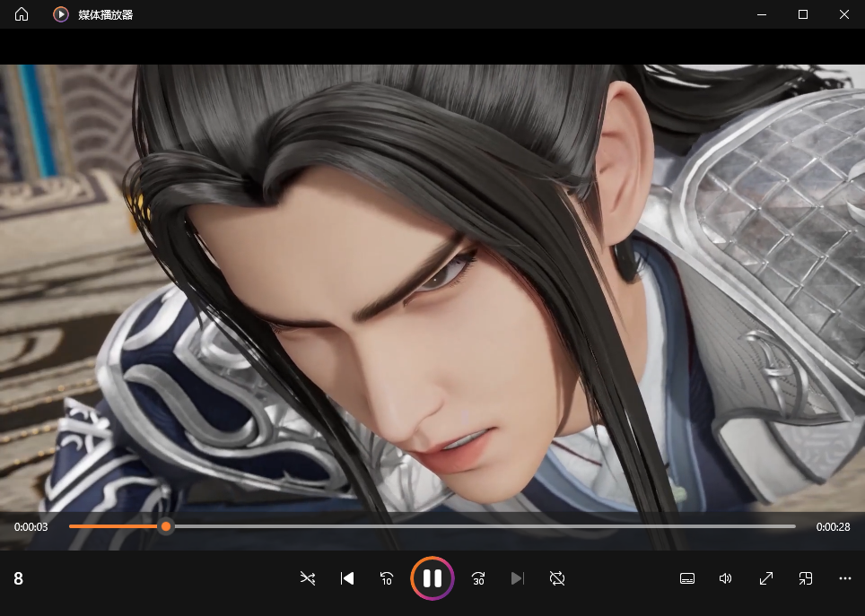
Task: Switch to mini player view
Action: pos(806,578)
